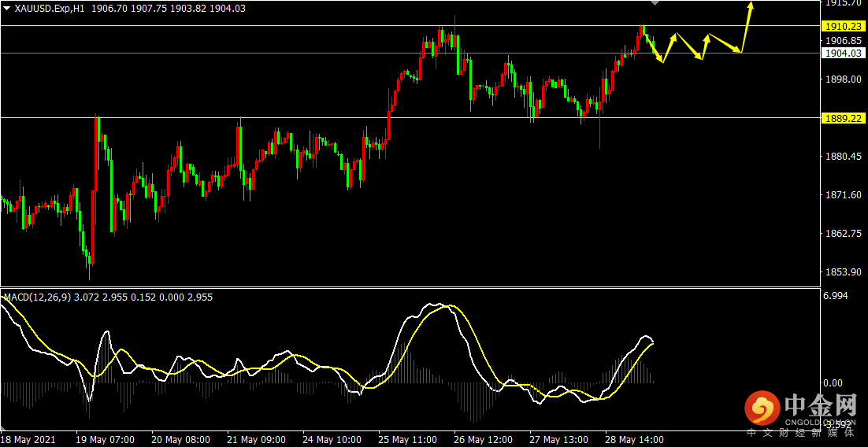The width and height of the screenshot is (868, 447).
Task: Click the 6.994 MACD scale value
Action: pos(836,297)
